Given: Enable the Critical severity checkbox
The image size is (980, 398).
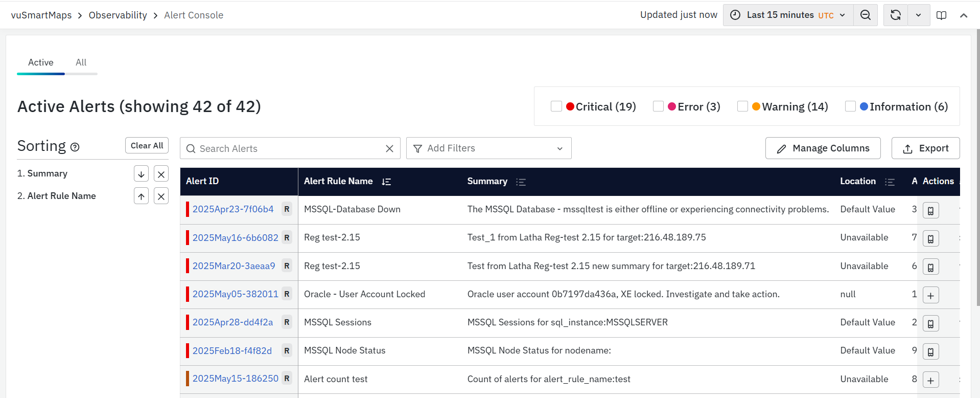Looking at the screenshot, I should coord(556,106).
